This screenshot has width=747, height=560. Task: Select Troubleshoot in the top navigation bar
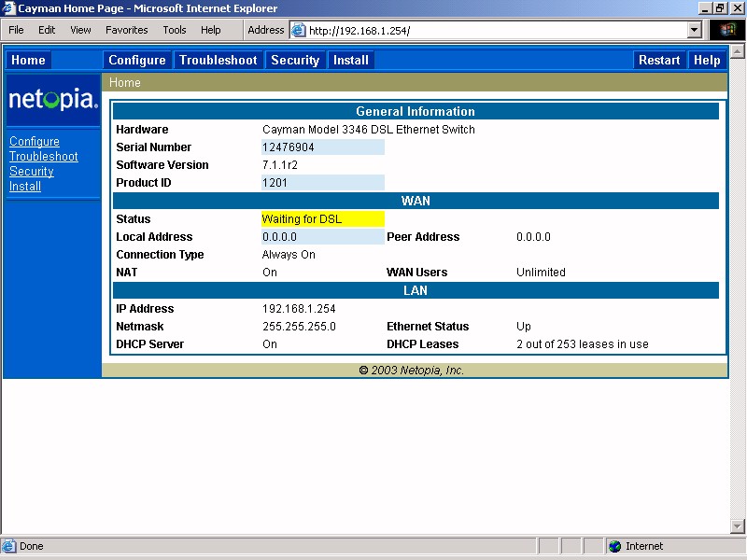218,60
